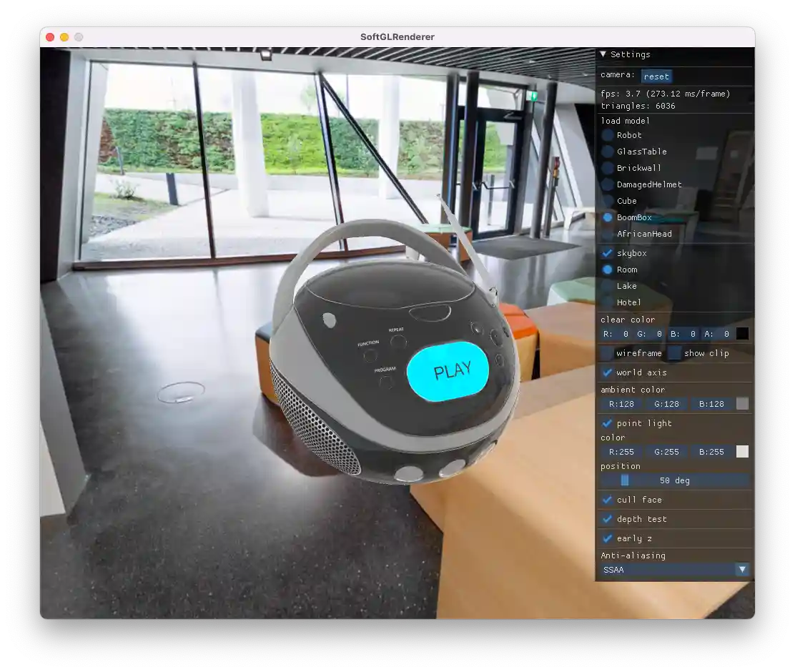Viewport: 795px width, 672px height.
Task: Minimize the SoftGLRenderer window
Action: [x=64, y=37]
